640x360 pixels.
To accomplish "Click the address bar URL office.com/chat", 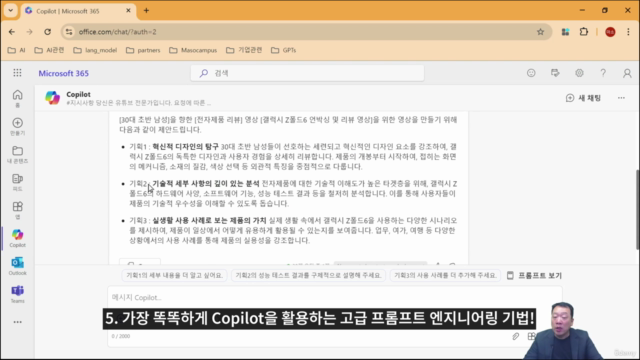I will (x=118, y=32).
